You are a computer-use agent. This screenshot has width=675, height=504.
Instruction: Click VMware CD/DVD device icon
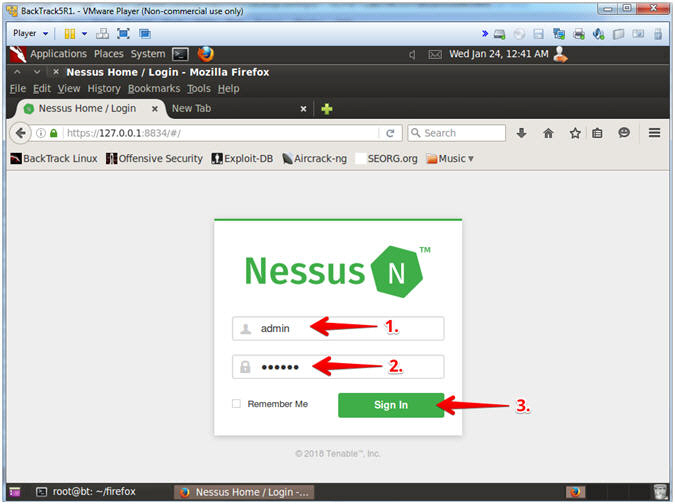click(519, 34)
